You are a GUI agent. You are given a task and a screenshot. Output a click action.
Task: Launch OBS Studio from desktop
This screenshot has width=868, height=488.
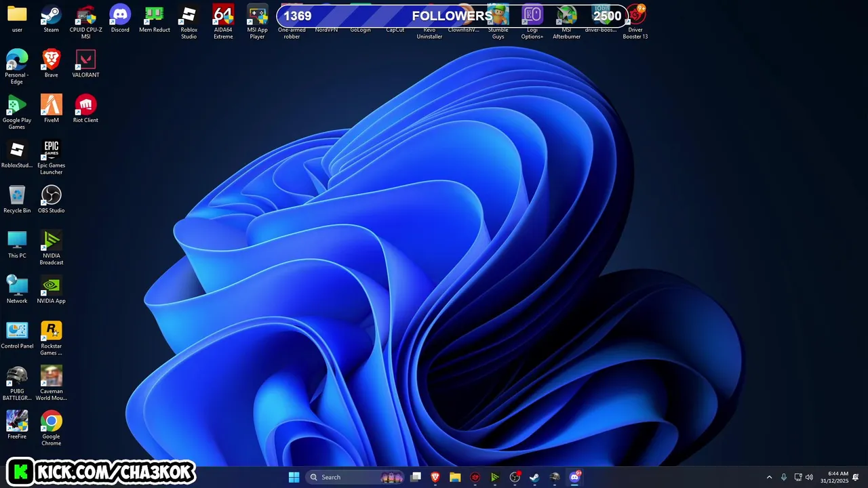[51, 195]
